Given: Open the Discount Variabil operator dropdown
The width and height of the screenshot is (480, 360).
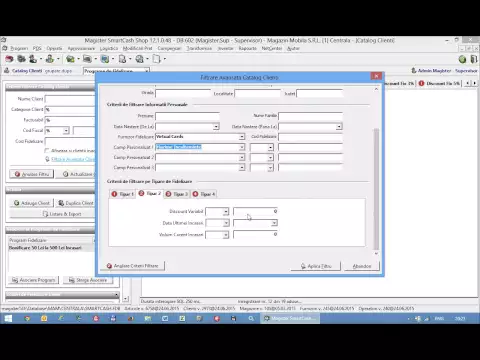Looking at the screenshot, I should (226, 211).
